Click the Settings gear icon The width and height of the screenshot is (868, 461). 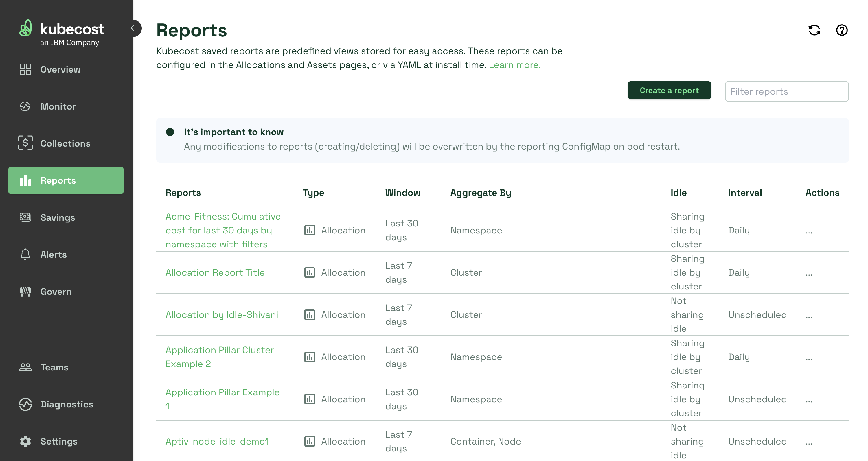[x=25, y=441]
